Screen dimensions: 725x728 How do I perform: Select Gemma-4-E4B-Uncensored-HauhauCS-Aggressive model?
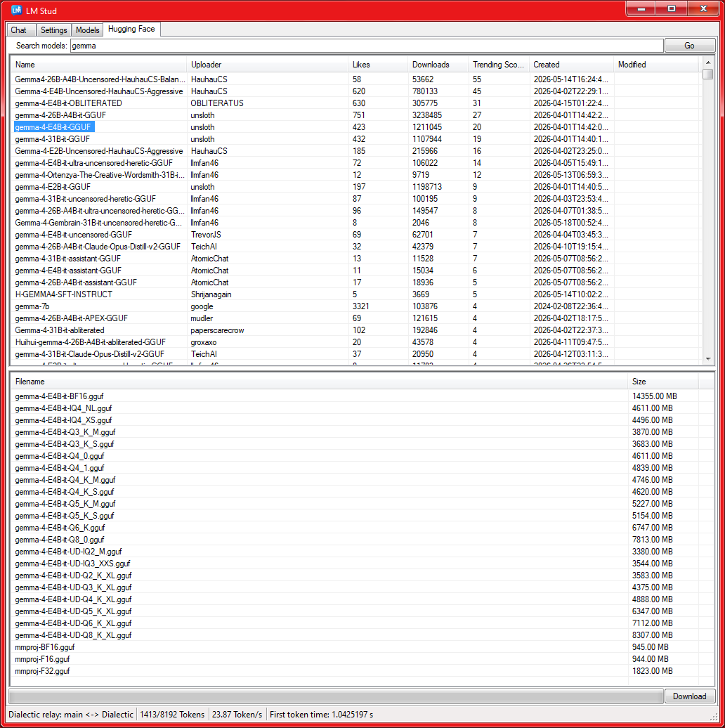click(x=355, y=91)
